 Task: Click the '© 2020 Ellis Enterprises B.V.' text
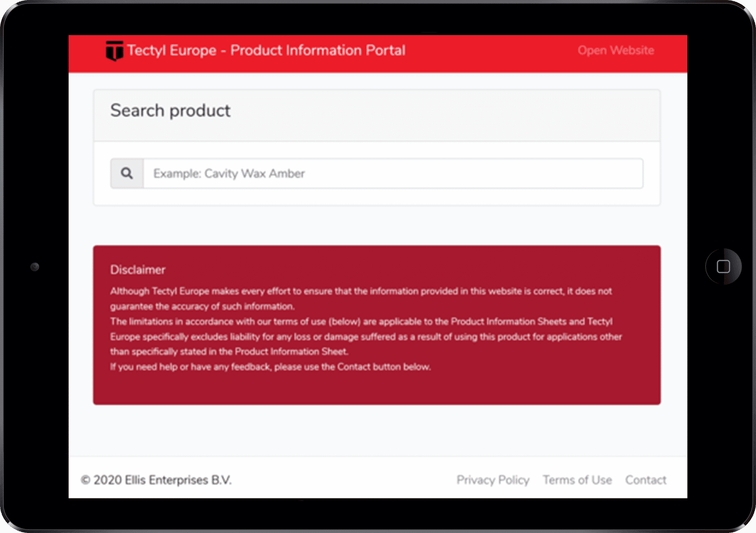pos(156,480)
